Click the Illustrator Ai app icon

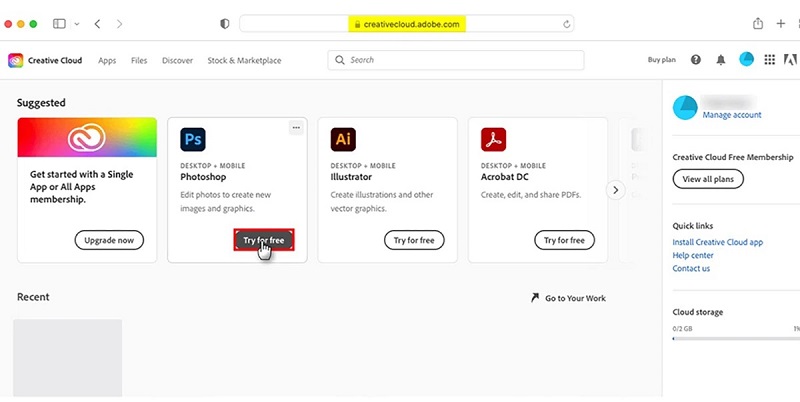(x=343, y=139)
